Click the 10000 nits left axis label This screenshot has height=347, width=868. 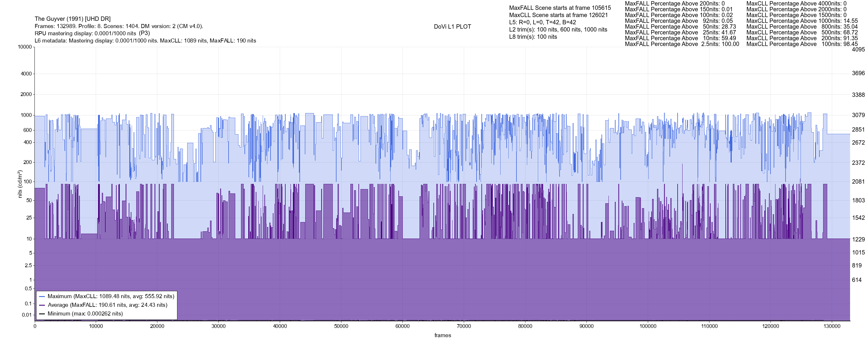(x=25, y=47)
